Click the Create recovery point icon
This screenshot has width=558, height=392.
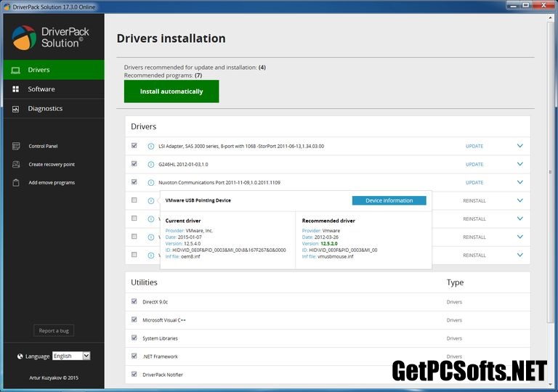[x=16, y=164]
